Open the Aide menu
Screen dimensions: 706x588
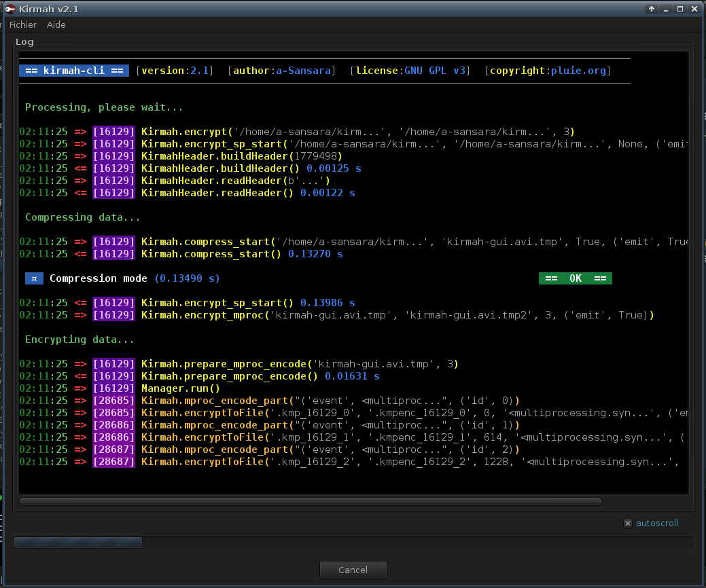56,24
